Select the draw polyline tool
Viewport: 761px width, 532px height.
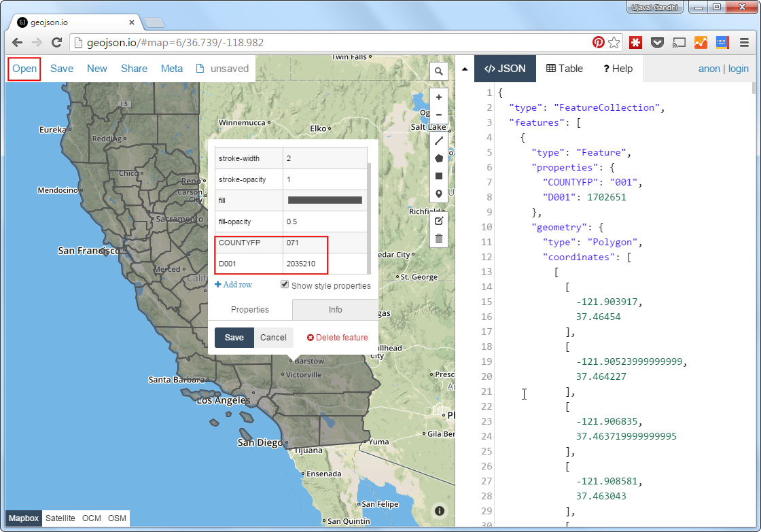(438, 141)
